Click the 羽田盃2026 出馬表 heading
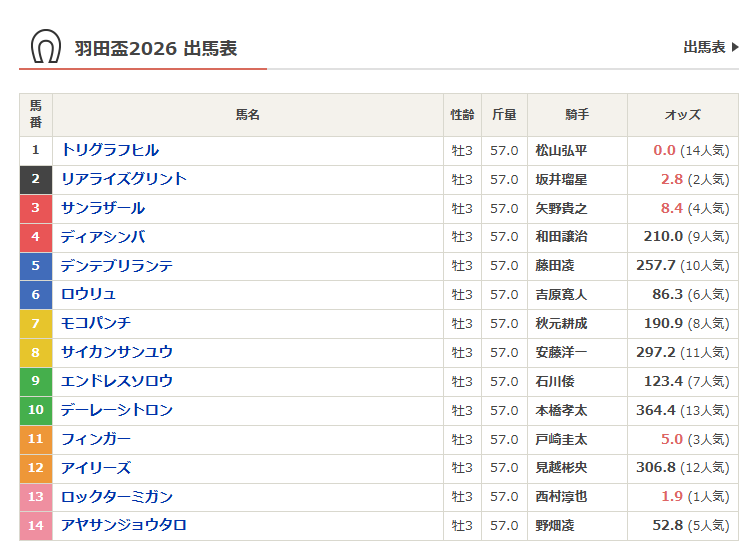The image size is (753, 557). 156,48
